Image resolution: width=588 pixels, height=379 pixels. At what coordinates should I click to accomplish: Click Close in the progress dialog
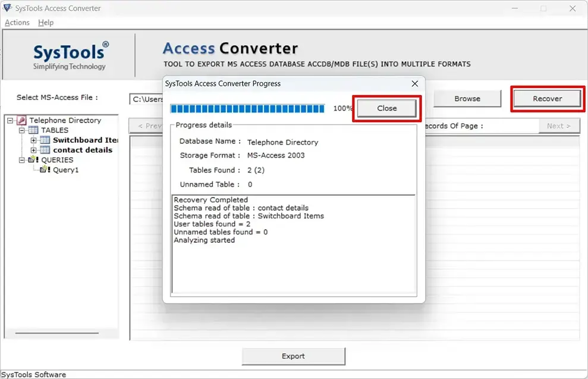tap(386, 108)
